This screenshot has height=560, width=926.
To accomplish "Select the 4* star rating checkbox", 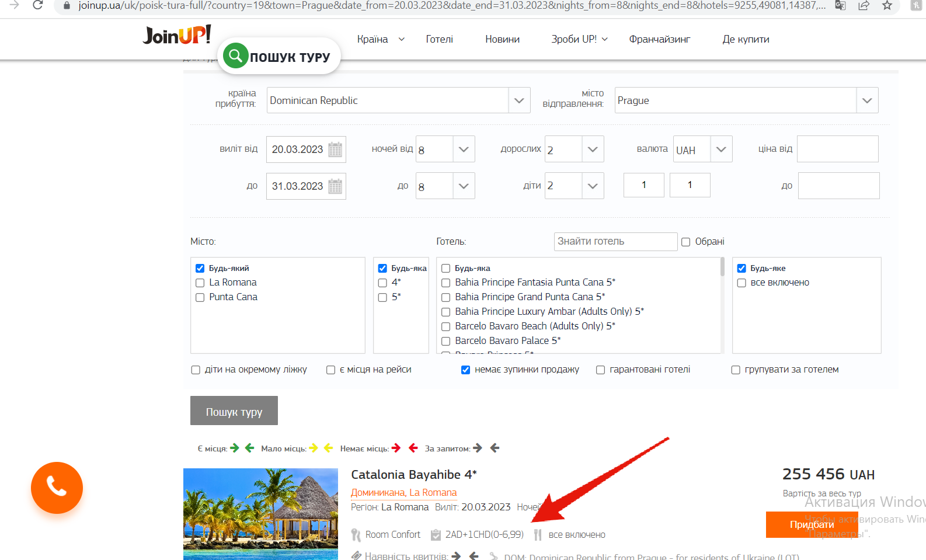I will tap(382, 283).
